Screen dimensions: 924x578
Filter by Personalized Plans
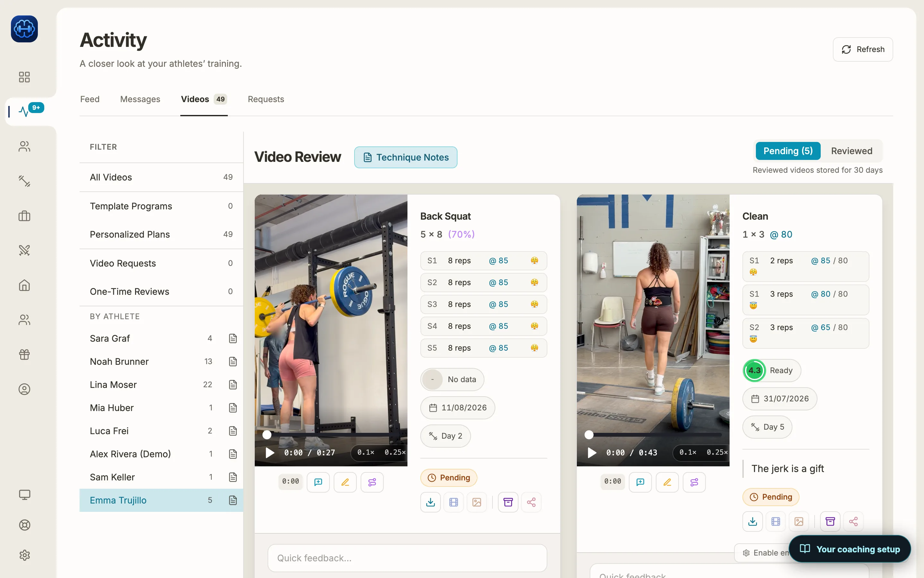coord(161,234)
